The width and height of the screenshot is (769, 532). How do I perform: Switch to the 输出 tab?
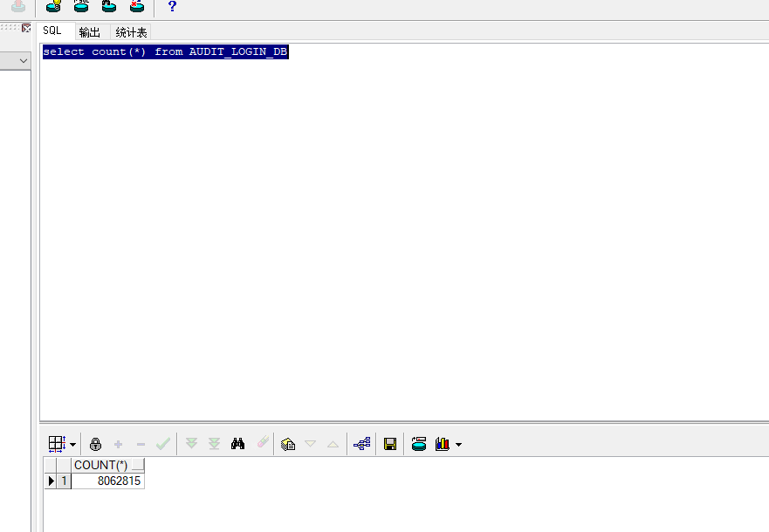[89, 32]
